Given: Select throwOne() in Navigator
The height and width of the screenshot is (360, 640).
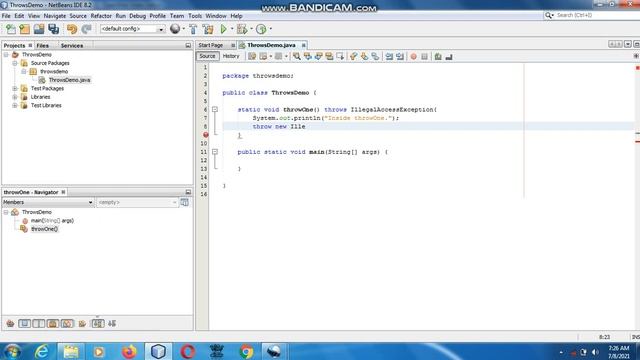Looking at the screenshot, I should (x=44, y=229).
